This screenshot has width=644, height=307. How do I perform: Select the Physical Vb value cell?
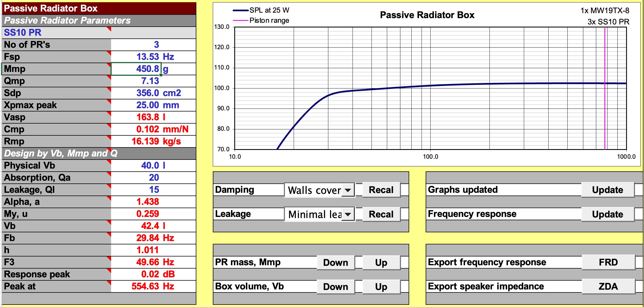[153, 165]
